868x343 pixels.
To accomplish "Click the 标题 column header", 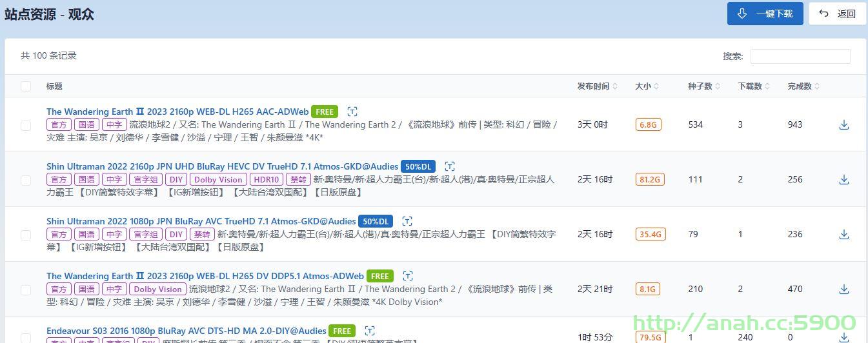I will pos(54,86).
